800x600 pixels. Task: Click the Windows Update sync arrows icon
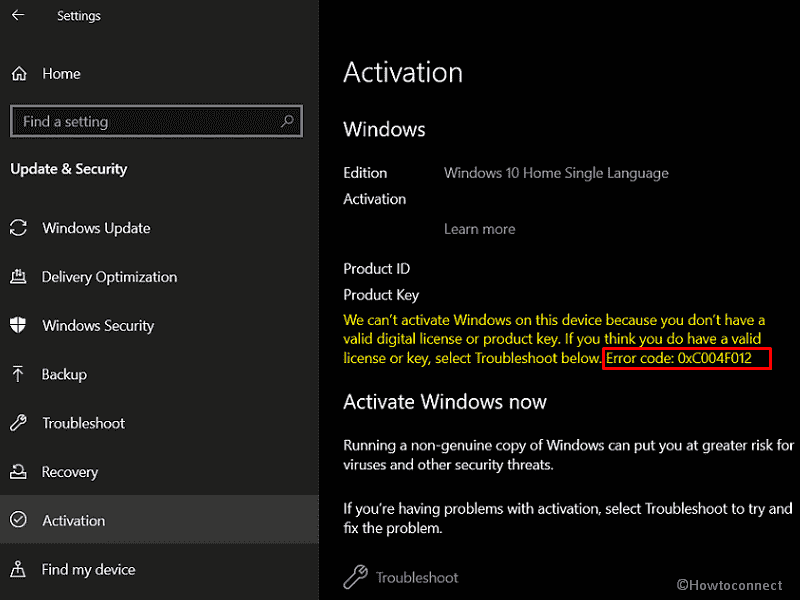pyautogui.click(x=19, y=228)
